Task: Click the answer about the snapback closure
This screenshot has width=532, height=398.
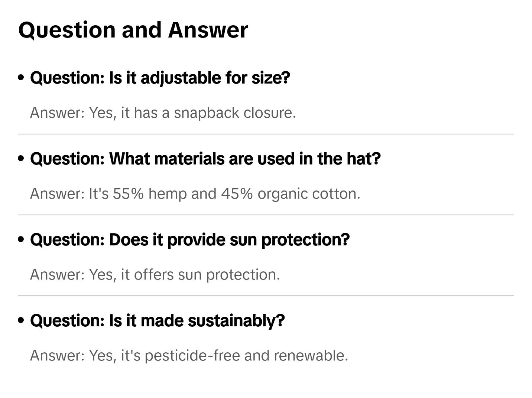Action: (x=163, y=113)
